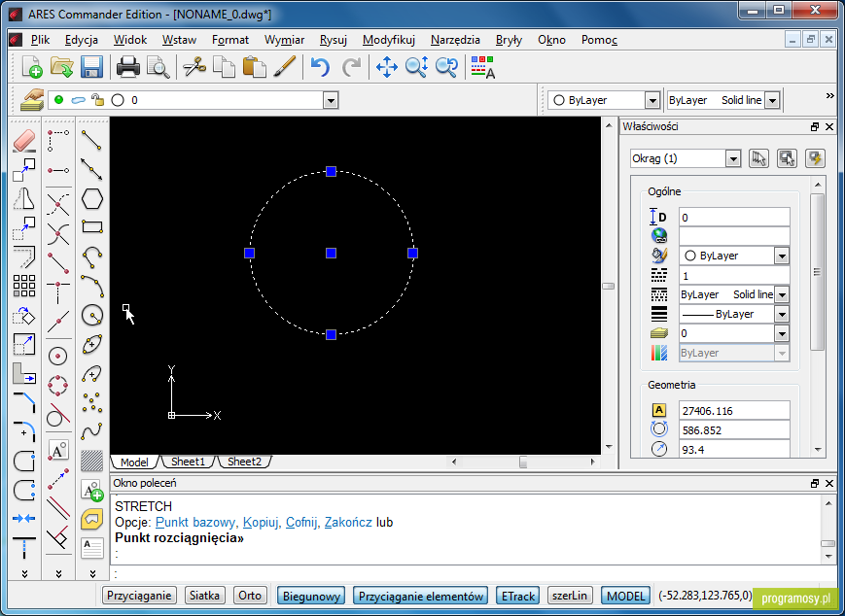Open Properties panel layer 0 dropdown

[x=782, y=333]
